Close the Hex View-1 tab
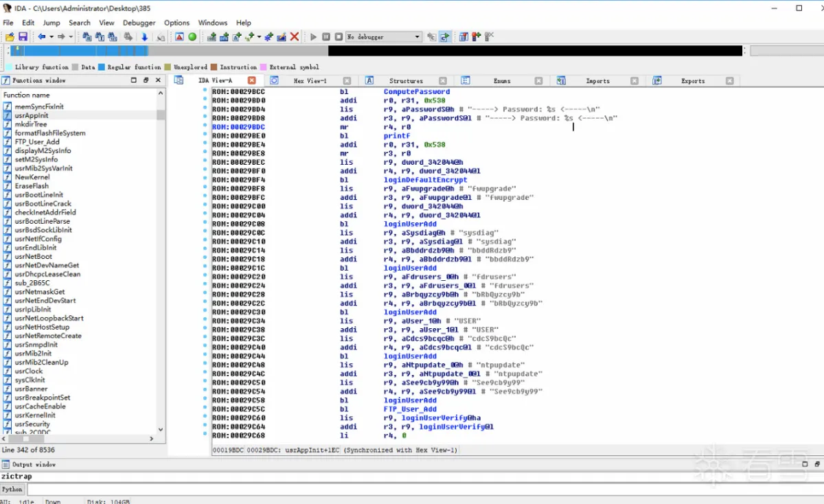Image resolution: width=824 pixels, height=504 pixels. (347, 81)
